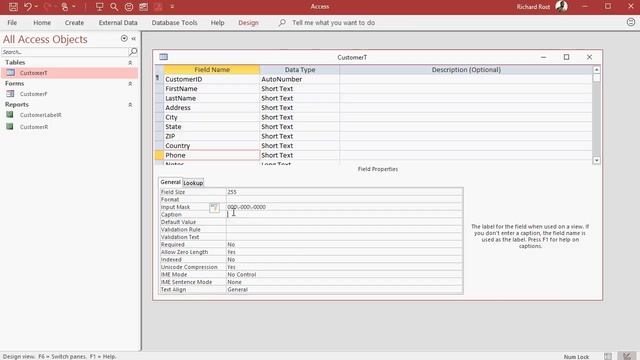The image size is (640, 360).
Task: Click the smiley face icon in Quick Access
Action: [x=129, y=7]
